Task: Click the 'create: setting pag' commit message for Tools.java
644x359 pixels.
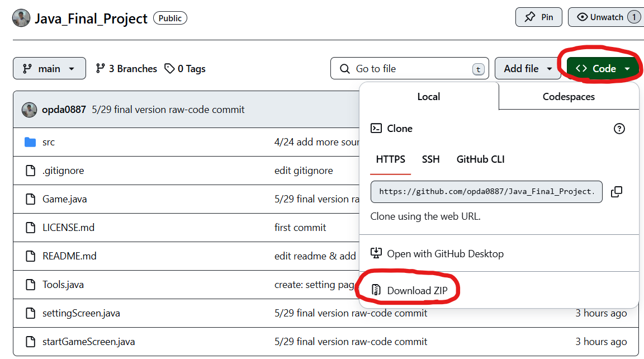Action: pyautogui.click(x=314, y=285)
